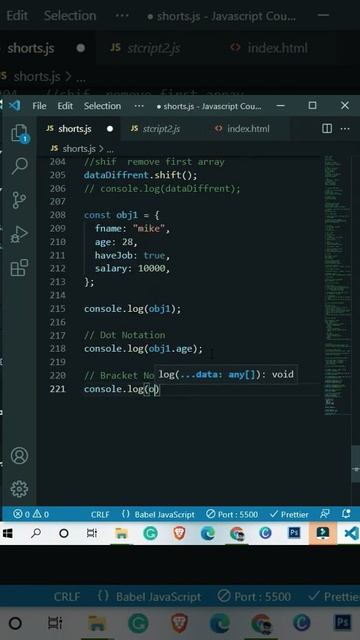Image resolution: width=360 pixels, height=640 pixels.
Task: Click haveJob: true on line 211
Action: (x=132, y=256)
